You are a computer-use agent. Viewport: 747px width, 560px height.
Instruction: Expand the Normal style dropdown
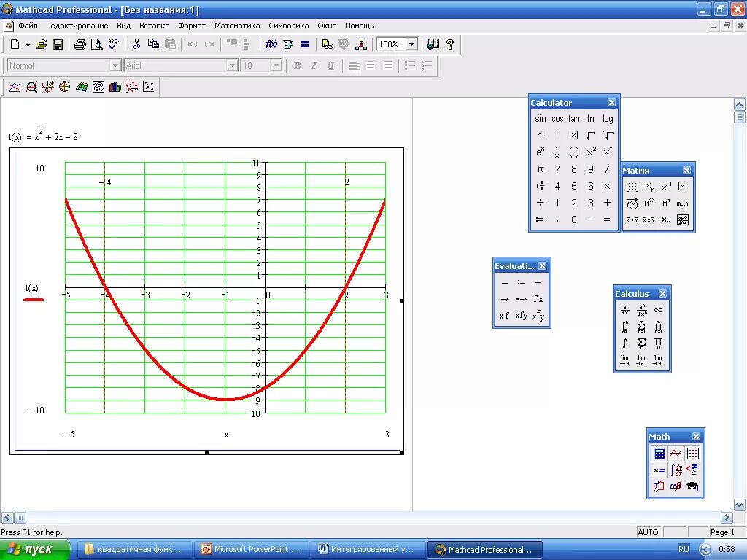[115, 66]
